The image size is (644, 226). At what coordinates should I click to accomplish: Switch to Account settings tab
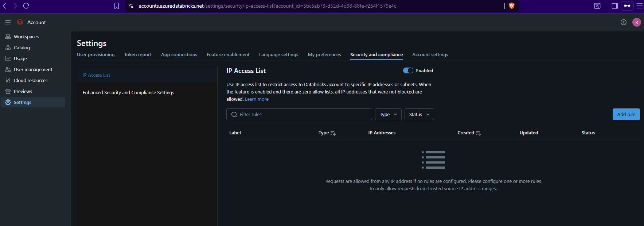coord(430,54)
